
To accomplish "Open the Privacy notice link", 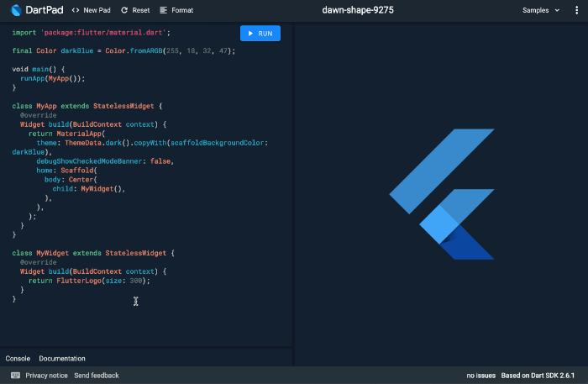I will pos(46,376).
